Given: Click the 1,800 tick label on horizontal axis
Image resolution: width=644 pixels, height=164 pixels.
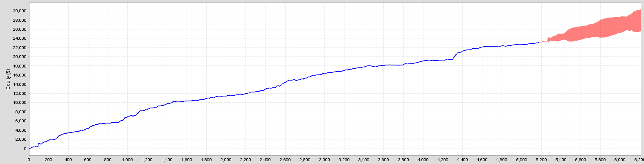Looking at the screenshot, I should coord(206,160).
